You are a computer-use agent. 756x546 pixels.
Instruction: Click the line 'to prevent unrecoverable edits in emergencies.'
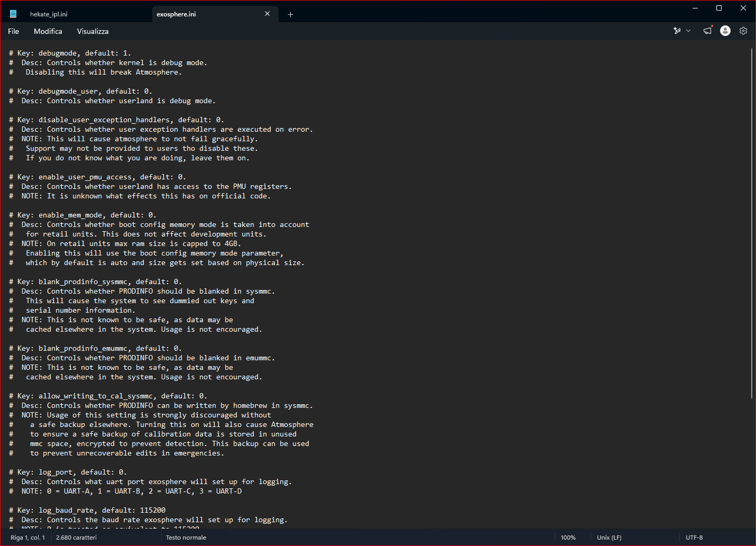click(116, 453)
